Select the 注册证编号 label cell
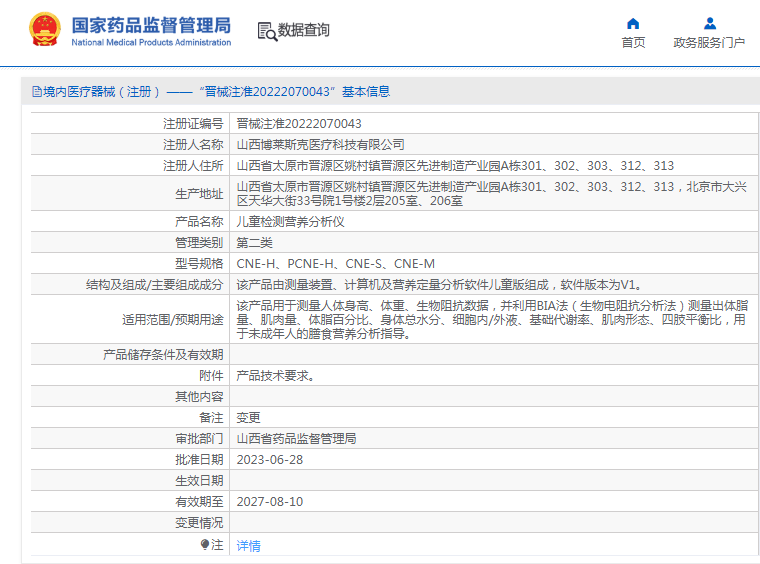This screenshot has height=564, width=760. point(193,124)
